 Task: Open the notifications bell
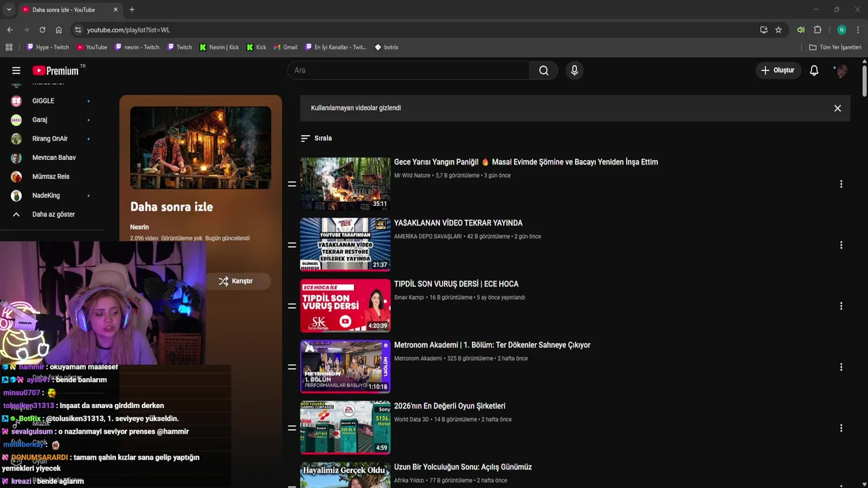[814, 70]
